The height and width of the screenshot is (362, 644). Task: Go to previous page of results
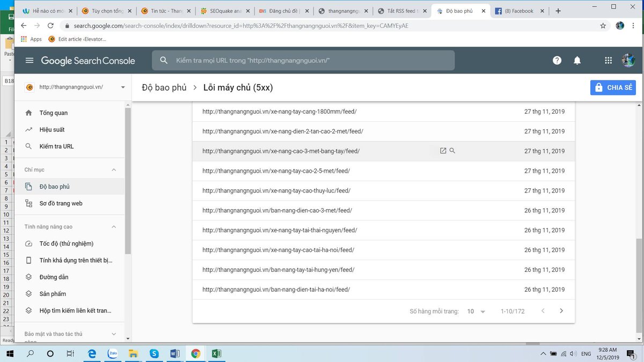click(x=543, y=311)
